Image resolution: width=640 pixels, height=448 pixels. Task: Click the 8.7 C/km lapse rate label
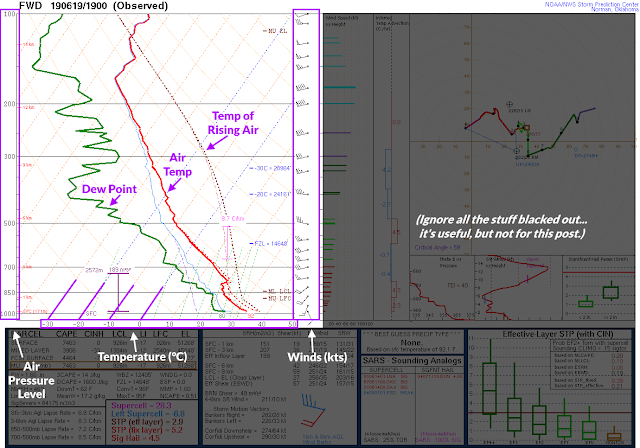point(233,219)
